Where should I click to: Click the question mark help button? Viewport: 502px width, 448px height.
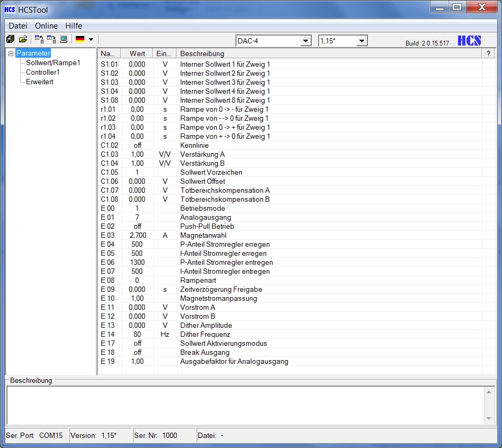488,53
